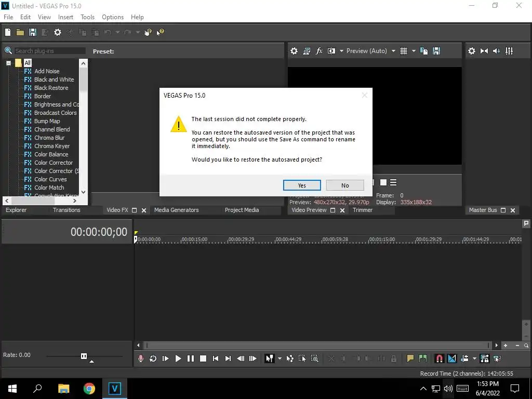Save the project with the floppy disk icon

tap(33, 32)
